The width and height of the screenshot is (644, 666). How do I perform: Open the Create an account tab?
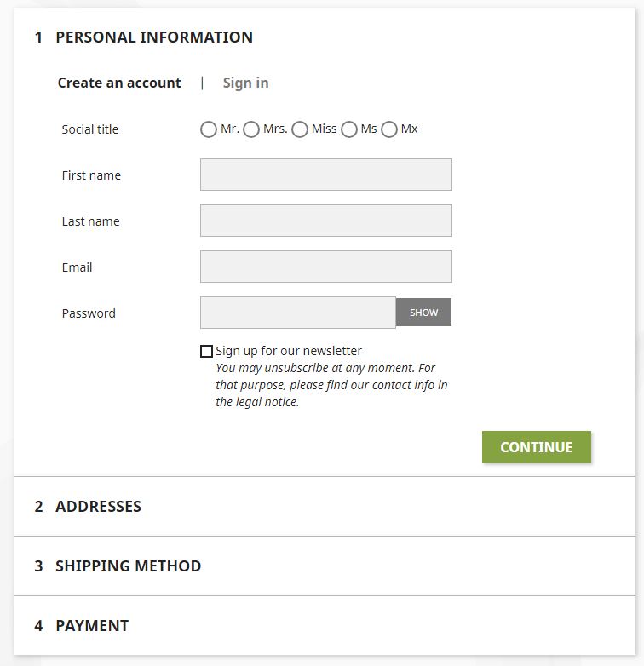(x=119, y=83)
